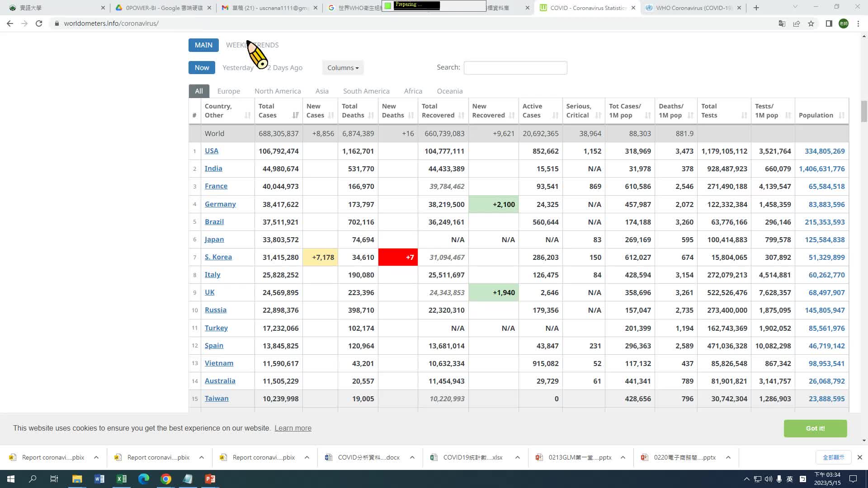Filter table by Oceania
Viewport: 868px width, 488px height.
point(450,91)
